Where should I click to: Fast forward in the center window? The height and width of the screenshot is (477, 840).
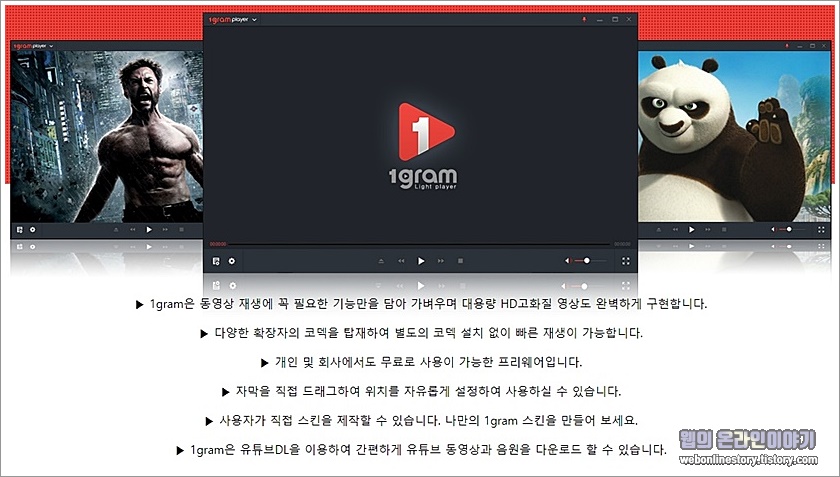(440, 261)
